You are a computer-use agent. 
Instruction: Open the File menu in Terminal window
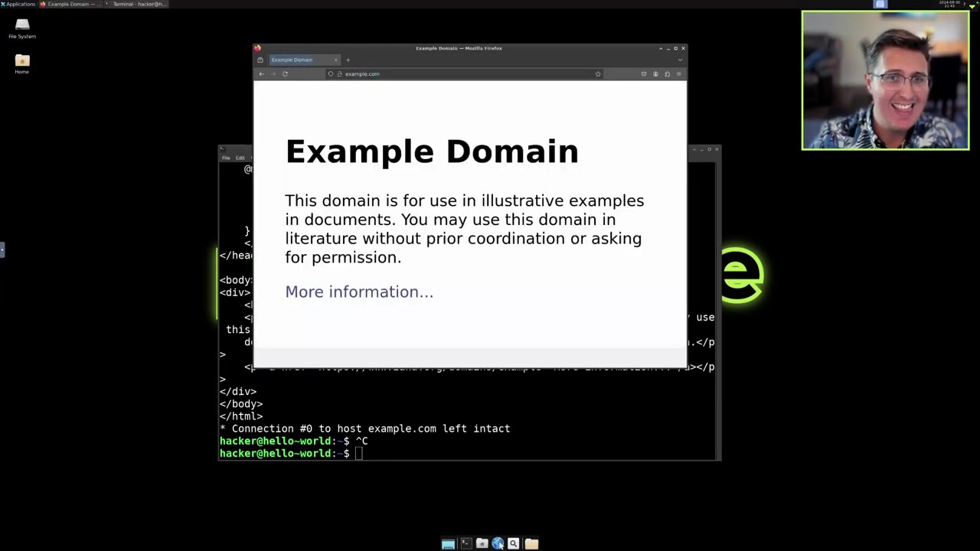[226, 158]
